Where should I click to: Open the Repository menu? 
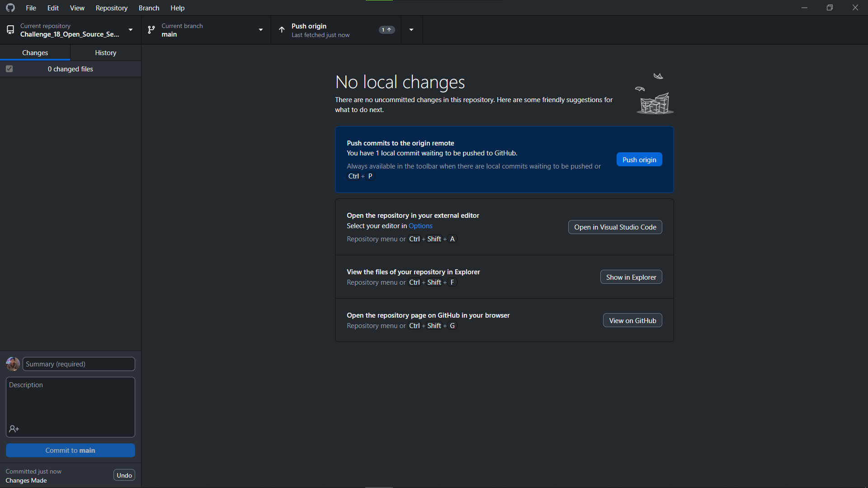click(111, 8)
